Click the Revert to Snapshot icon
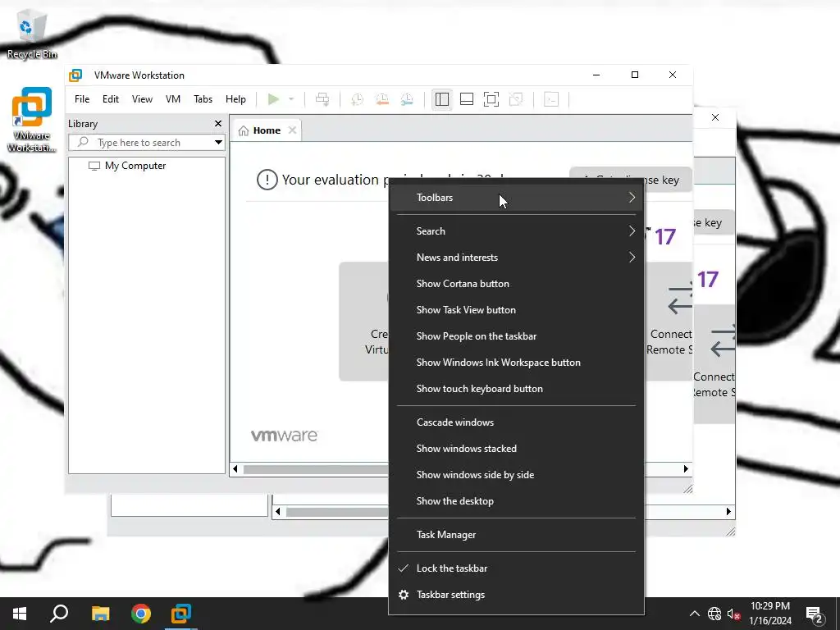Screen dimensions: 840x630 (x=382, y=99)
